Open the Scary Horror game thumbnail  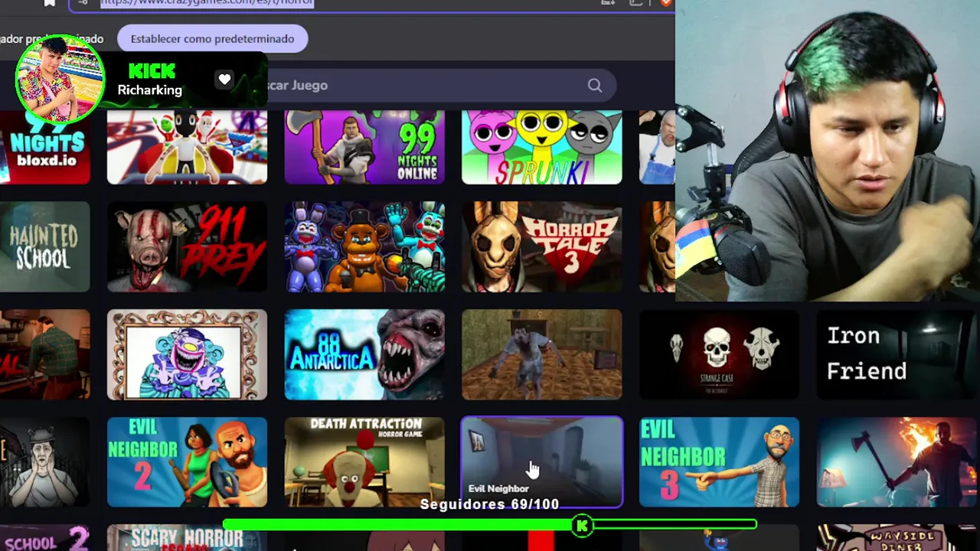pyautogui.click(x=187, y=538)
